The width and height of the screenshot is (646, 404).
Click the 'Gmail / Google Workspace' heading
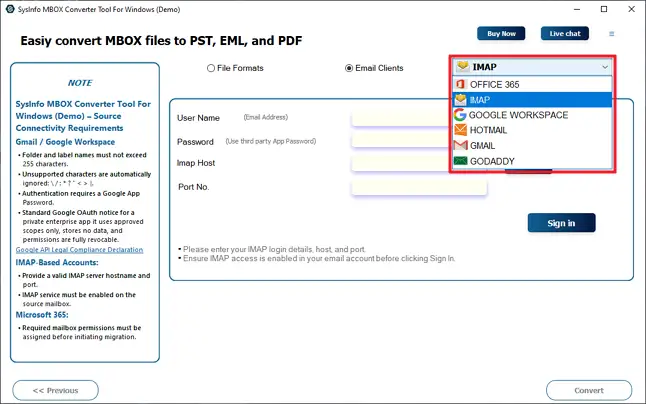pos(65,142)
